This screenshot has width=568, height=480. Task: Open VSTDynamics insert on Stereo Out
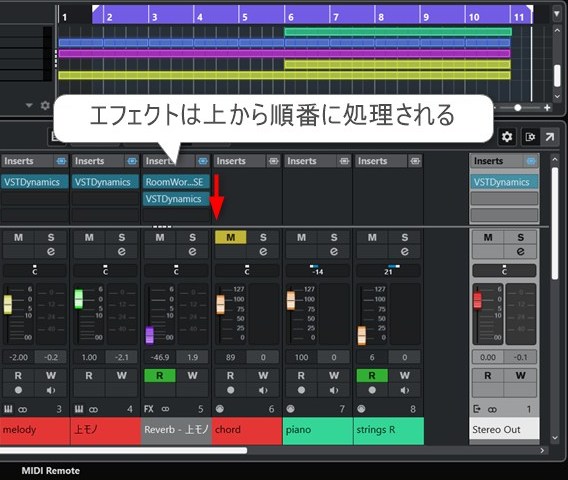(x=504, y=182)
